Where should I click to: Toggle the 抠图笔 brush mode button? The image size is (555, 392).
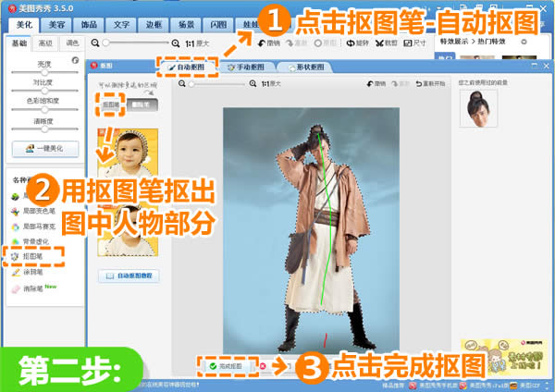pyautogui.click(x=110, y=104)
